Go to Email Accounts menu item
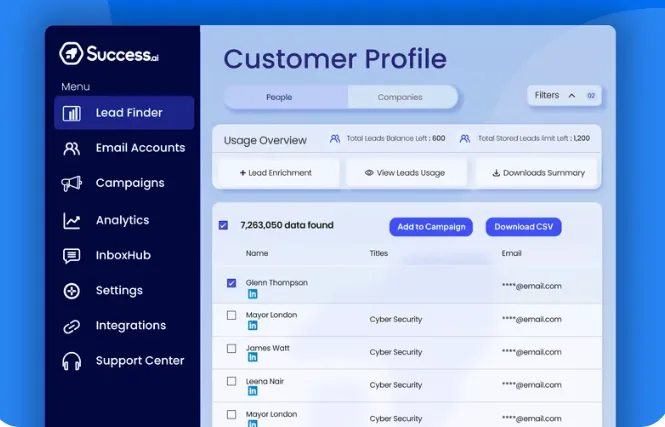 (x=124, y=148)
